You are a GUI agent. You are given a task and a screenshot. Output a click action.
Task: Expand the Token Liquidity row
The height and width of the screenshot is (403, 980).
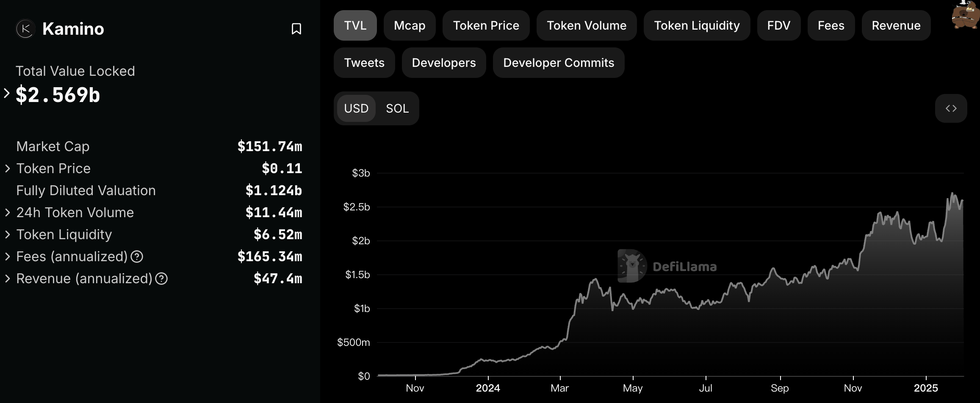(x=8, y=235)
